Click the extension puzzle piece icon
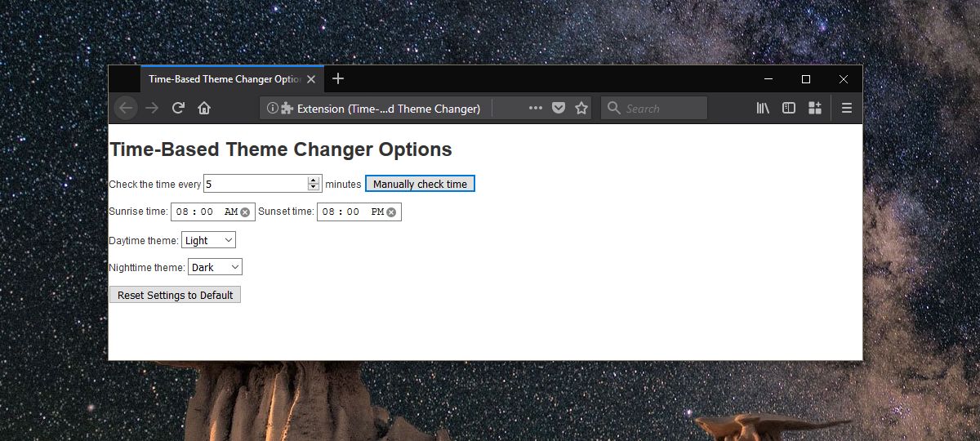Screen dimensions: 980x441 pos(287,108)
